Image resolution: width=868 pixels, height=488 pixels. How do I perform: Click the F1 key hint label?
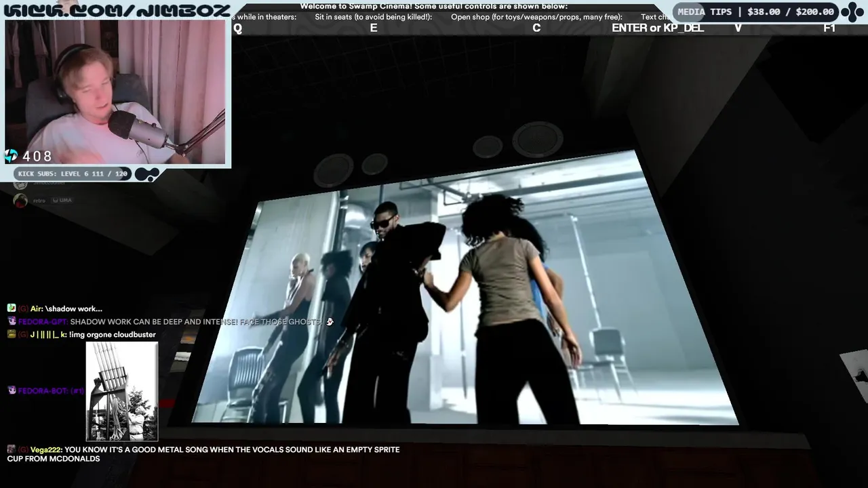click(829, 28)
